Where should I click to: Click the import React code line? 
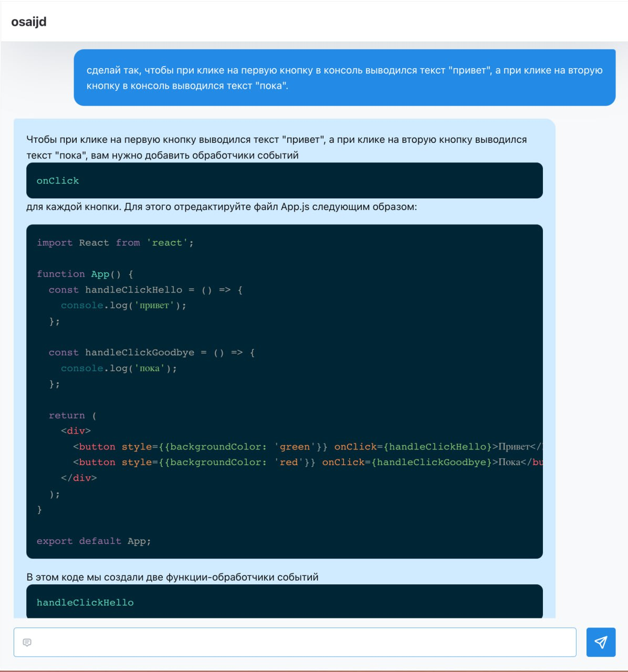point(115,243)
